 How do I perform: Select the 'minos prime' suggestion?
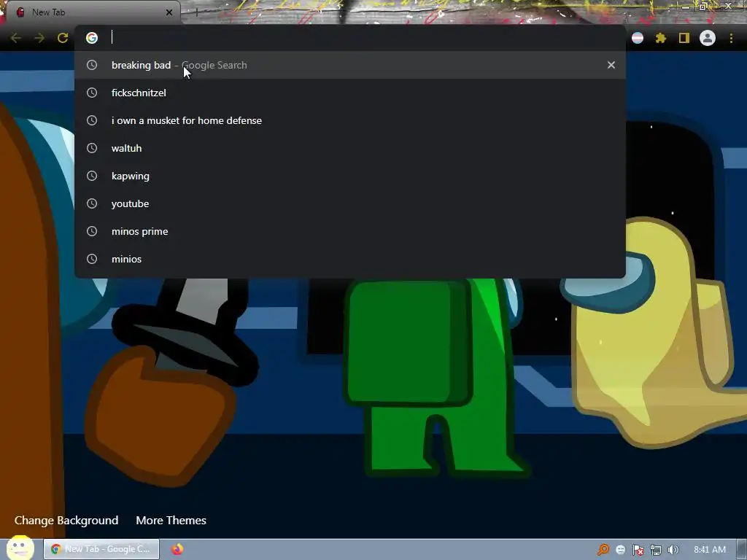(x=350, y=231)
